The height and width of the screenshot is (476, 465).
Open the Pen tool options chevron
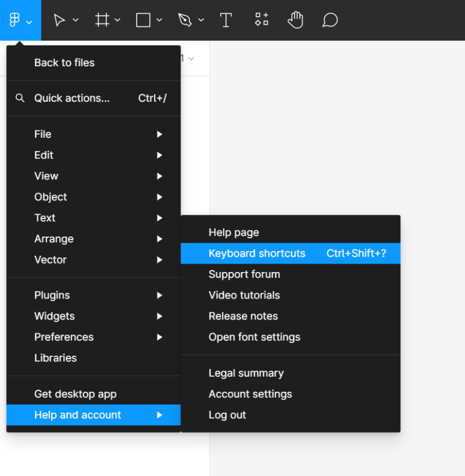point(201,20)
